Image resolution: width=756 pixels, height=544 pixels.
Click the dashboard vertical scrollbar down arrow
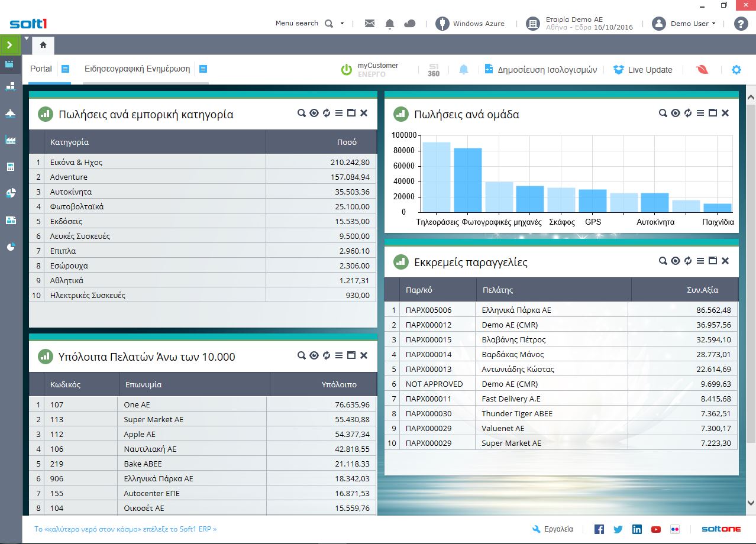pyautogui.click(x=751, y=503)
